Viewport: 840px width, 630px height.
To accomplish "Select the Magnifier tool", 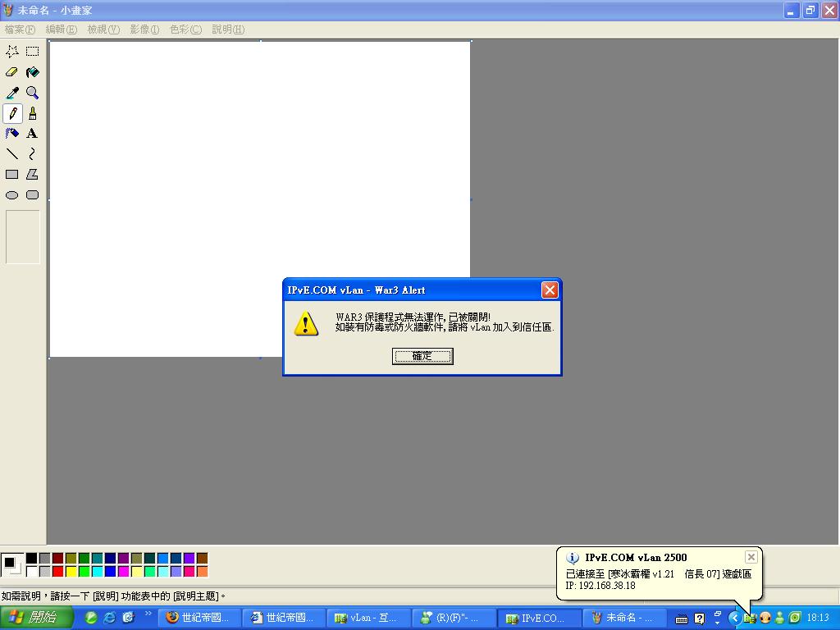I will tap(33, 93).
